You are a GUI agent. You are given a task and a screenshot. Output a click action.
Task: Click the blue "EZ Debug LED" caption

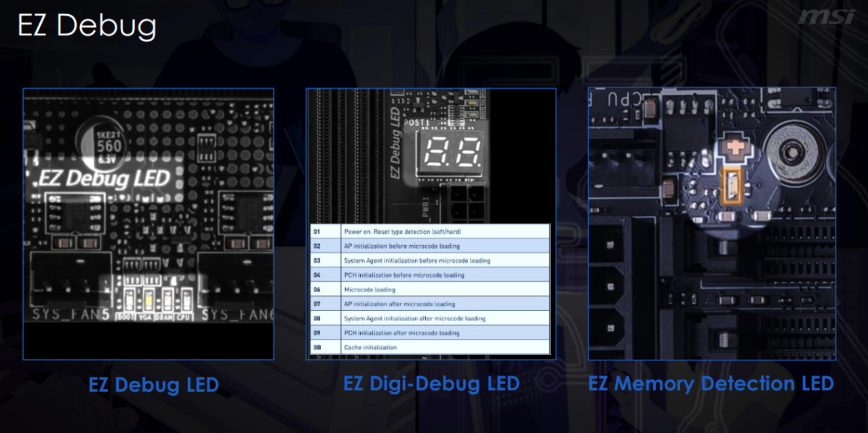click(154, 386)
